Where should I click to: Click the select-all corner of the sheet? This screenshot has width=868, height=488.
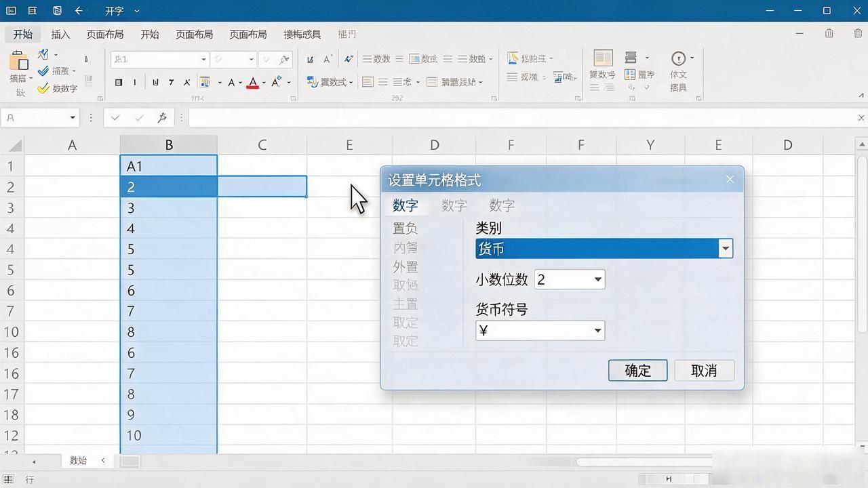point(13,145)
